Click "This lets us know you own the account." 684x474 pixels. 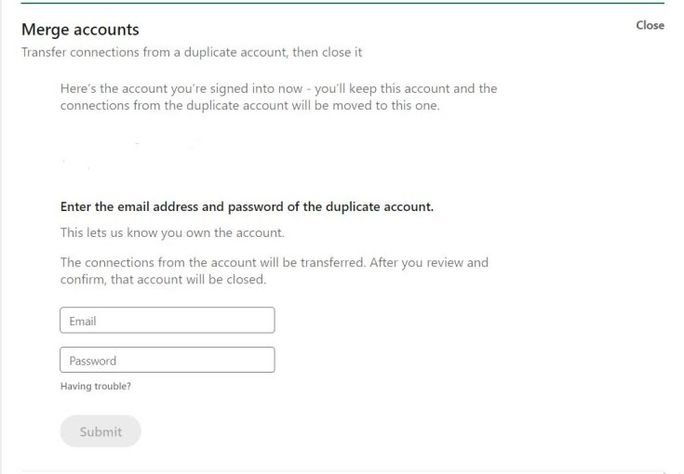172,233
